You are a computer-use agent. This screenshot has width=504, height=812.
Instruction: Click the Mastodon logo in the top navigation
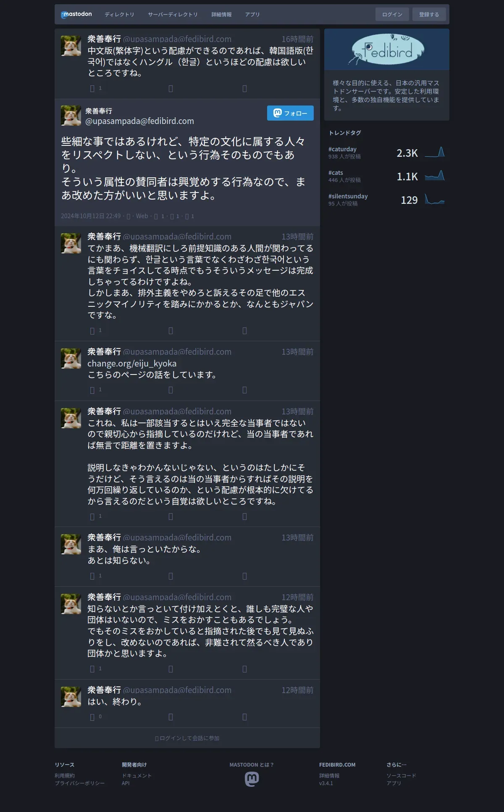(76, 14)
